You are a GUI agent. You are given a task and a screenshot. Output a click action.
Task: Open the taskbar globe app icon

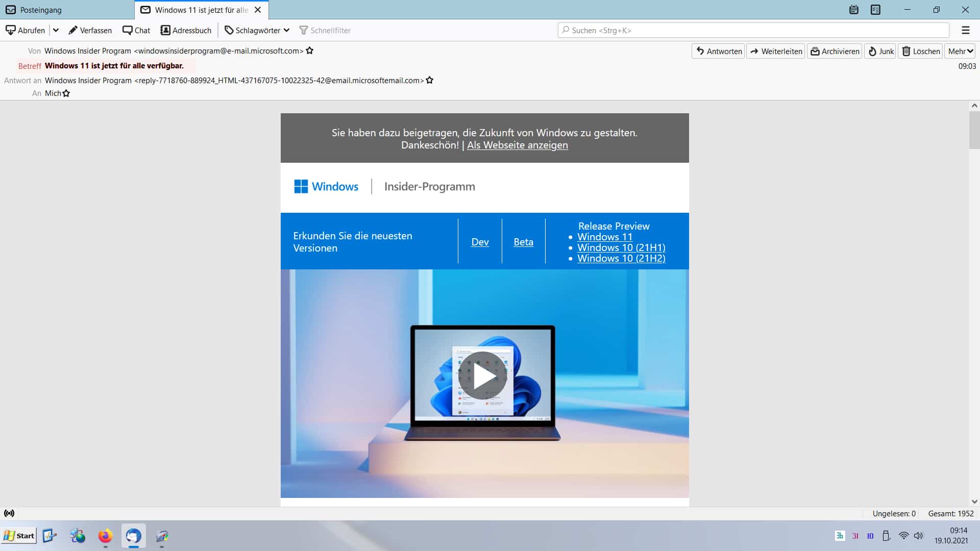[78, 536]
